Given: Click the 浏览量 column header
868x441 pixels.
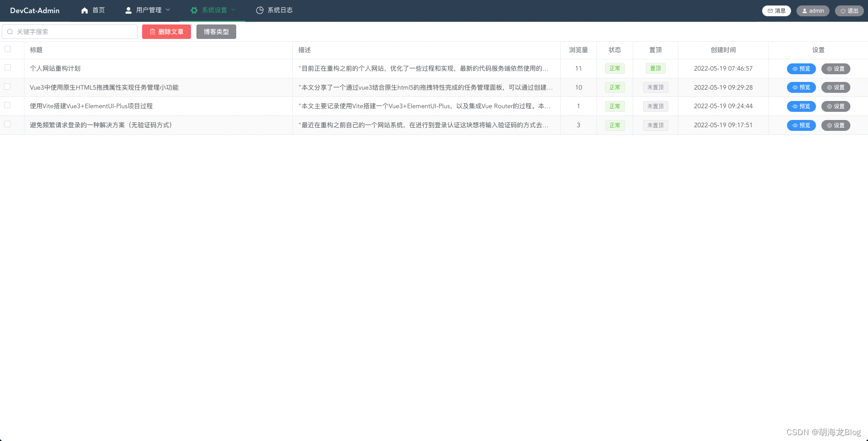Looking at the screenshot, I should pos(578,50).
